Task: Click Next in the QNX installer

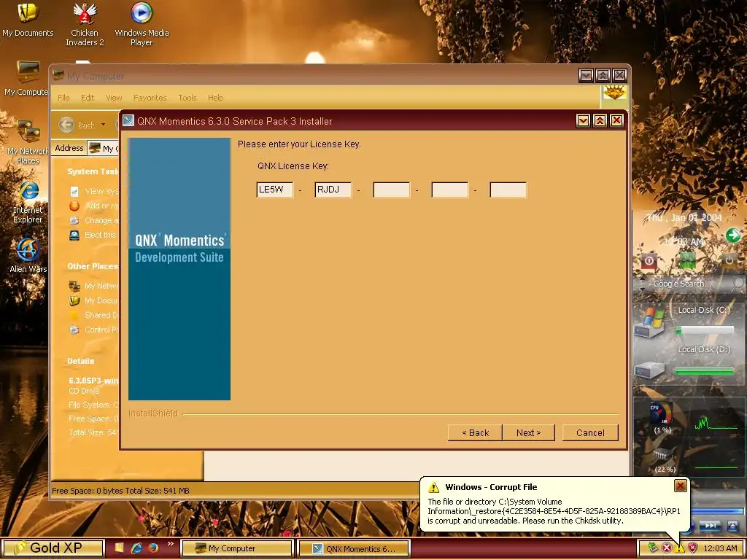Action: 528,432
